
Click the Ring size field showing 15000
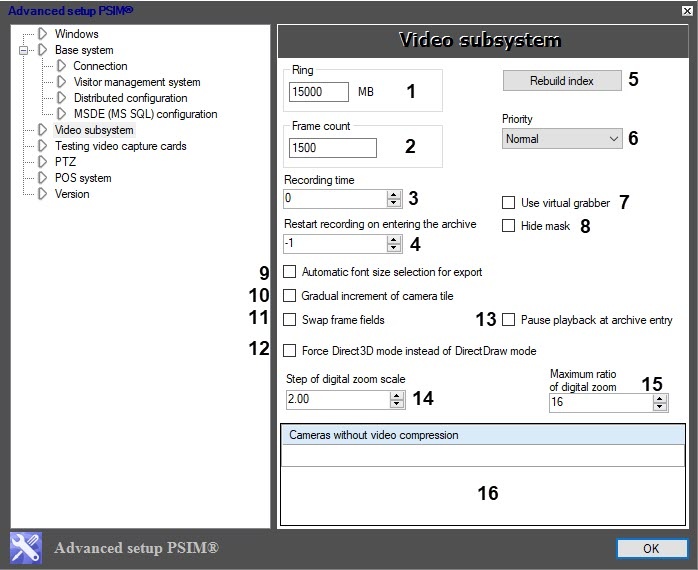[x=319, y=92]
